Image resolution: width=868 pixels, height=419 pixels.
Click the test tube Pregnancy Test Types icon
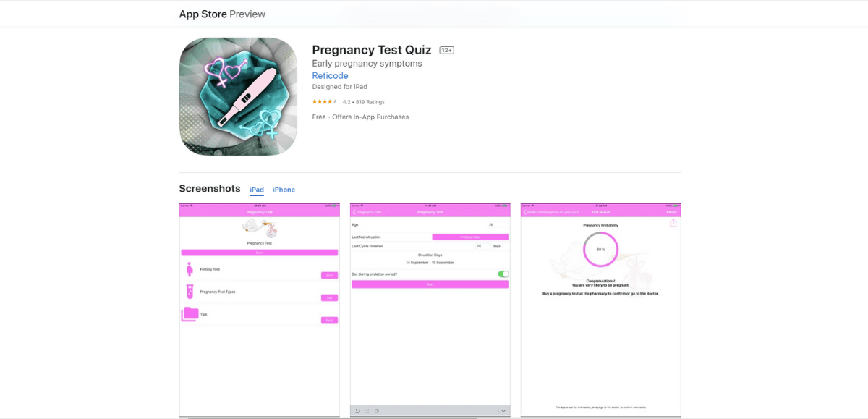tap(190, 292)
